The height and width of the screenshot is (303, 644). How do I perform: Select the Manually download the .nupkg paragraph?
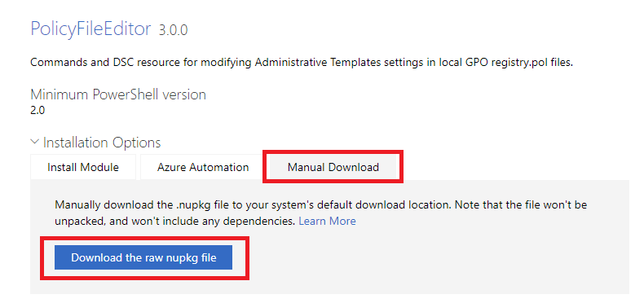[x=320, y=213]
